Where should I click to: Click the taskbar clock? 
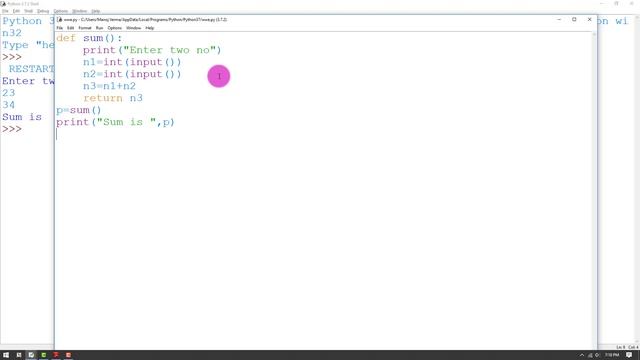612,355
